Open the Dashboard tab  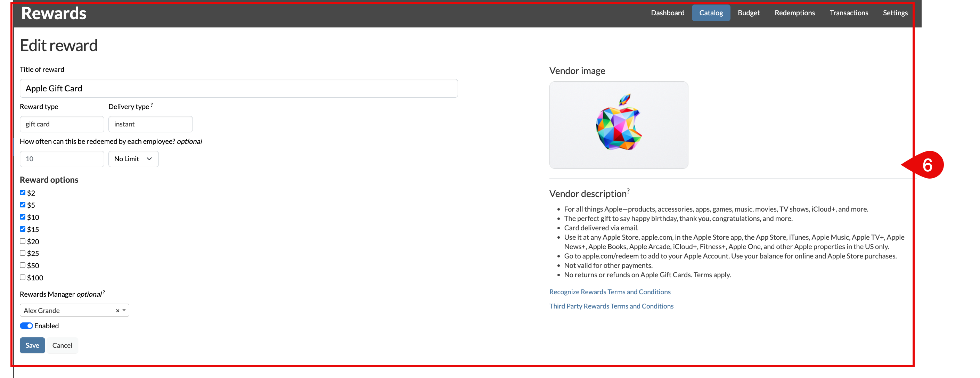(667, 13)
